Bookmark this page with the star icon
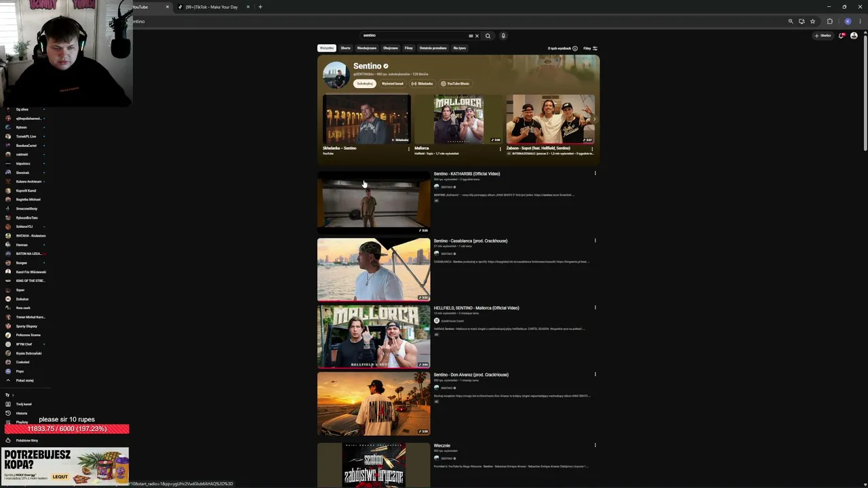 (x=812, y=21)
